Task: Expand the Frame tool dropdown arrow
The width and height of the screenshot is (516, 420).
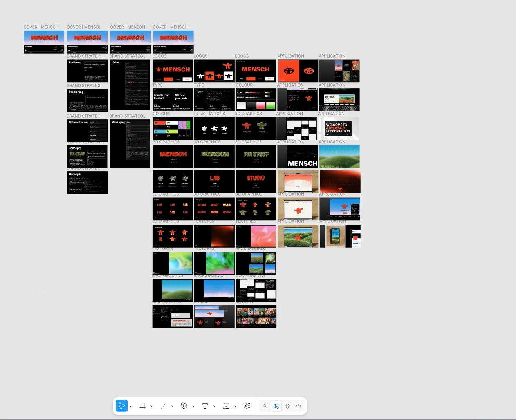Action: (x=151, y=406)
